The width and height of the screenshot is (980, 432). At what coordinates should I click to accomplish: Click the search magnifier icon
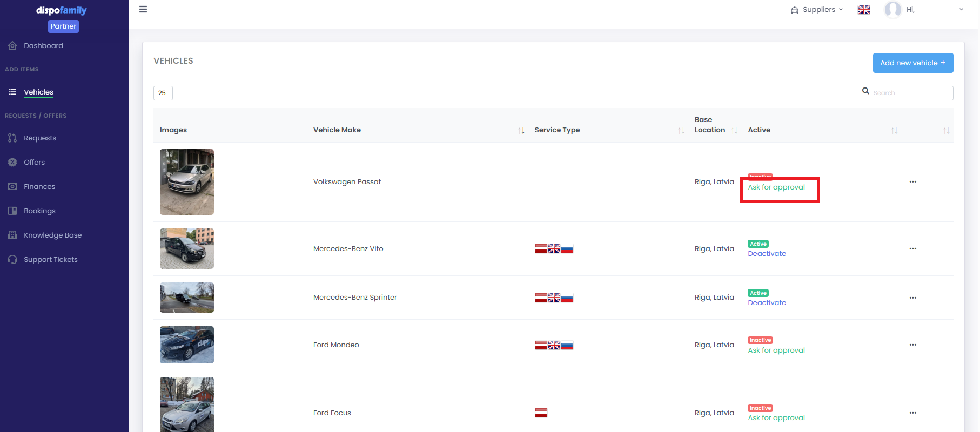[x=865, y=91]
